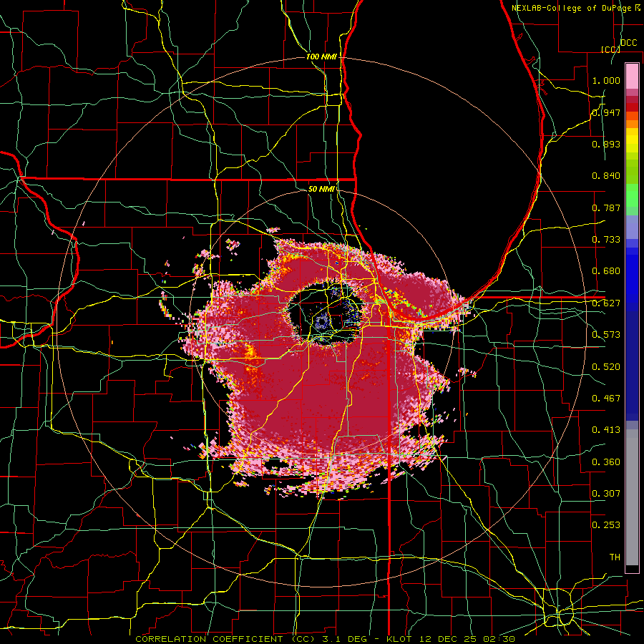Click the 0.787 legend value
Screen dimensions: 644x644
606,208
